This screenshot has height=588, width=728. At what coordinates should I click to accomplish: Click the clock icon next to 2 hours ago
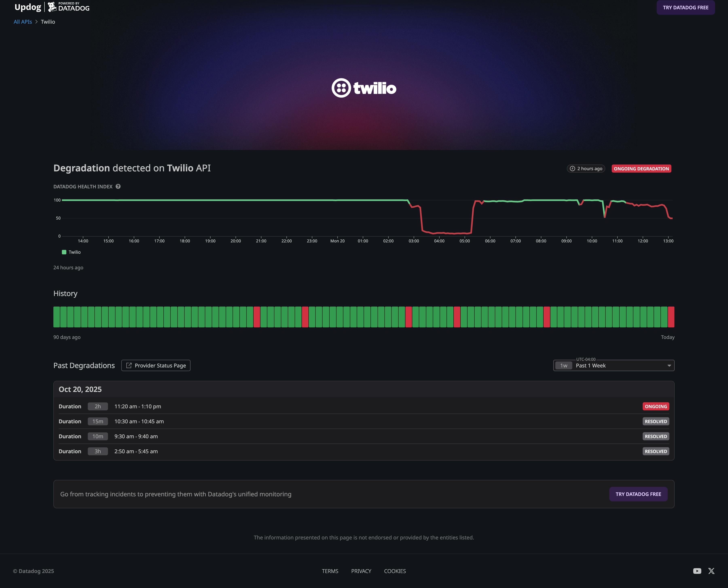click(572, 168)
